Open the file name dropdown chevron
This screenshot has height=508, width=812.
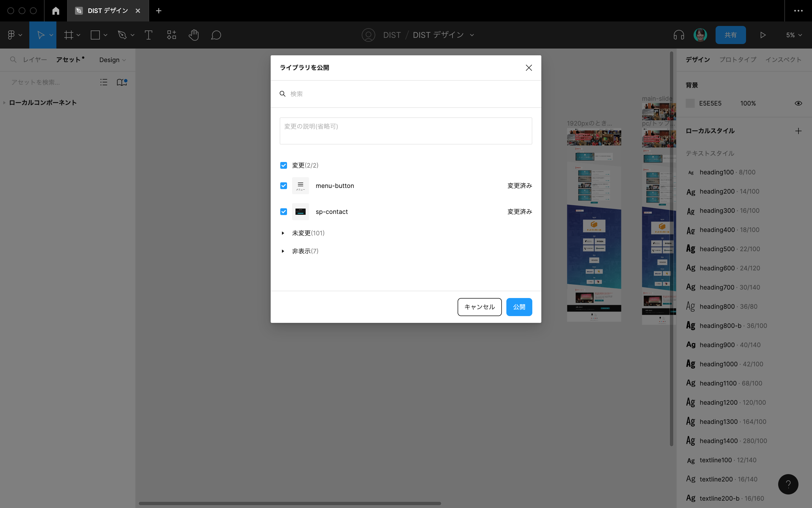pos(472,35)
